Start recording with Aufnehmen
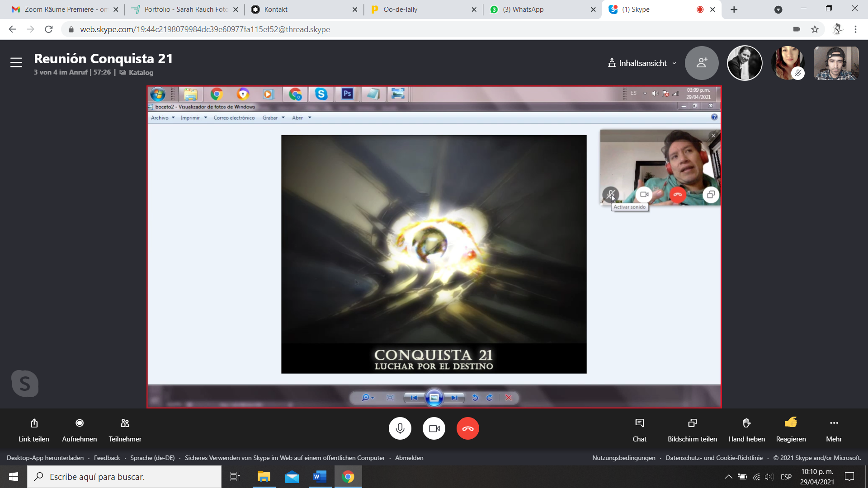 [80, 423]
